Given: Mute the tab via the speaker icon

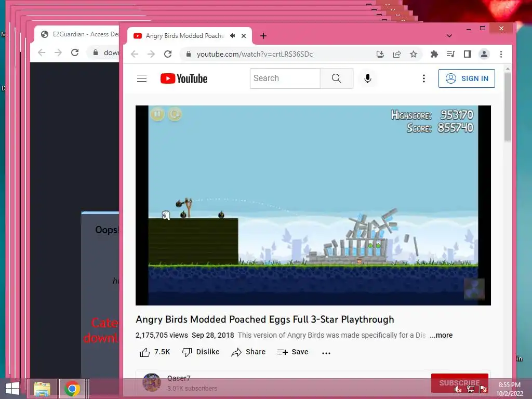Looking at the screenshot, I should (232, 36).
